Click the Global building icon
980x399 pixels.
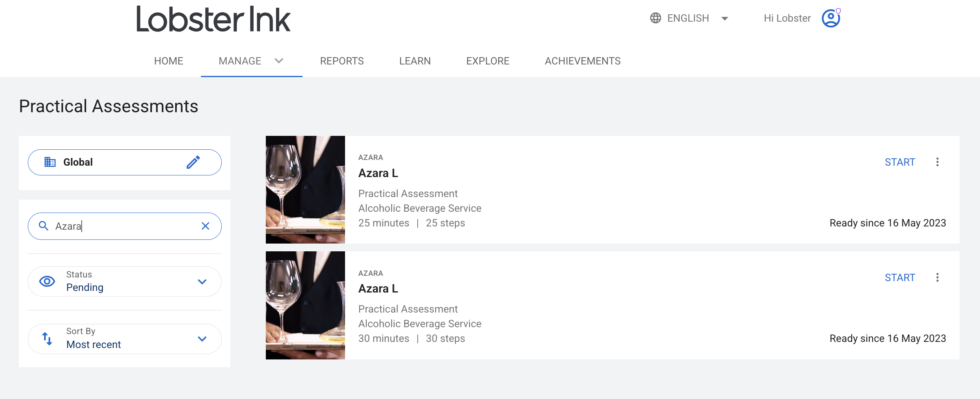(x=50, y=162)
